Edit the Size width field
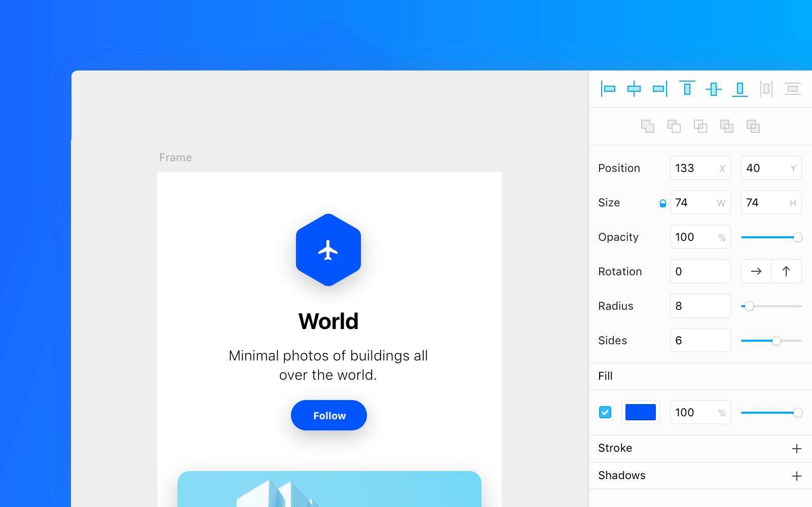Viewport: 812px width, 507px height. [x=700, y=202]
